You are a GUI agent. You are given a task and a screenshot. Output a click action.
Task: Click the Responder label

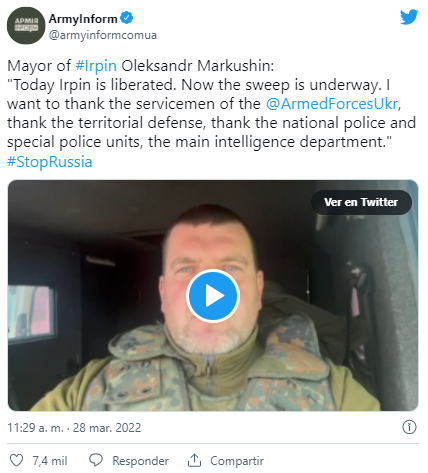click(140, 461)
